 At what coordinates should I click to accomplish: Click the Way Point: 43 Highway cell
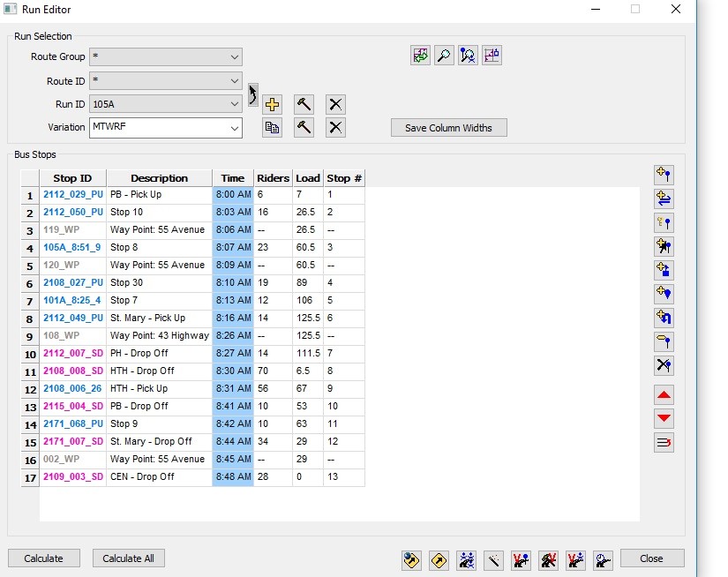pos(159,335)
